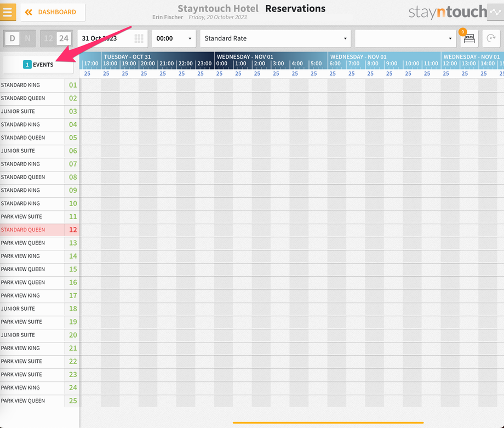Click the orange 0 badge on the bed icon
Viewport: 504px width, 428px height.
click(462, 32)
